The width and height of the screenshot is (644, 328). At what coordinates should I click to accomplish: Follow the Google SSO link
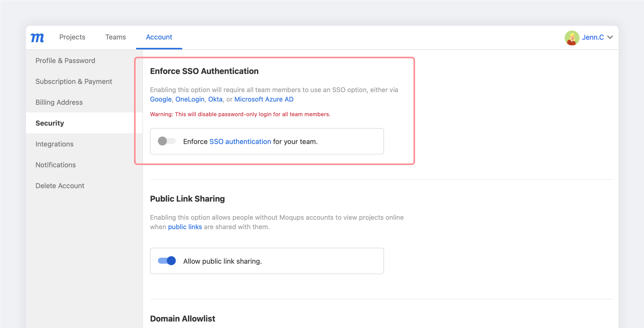[161, 99]
